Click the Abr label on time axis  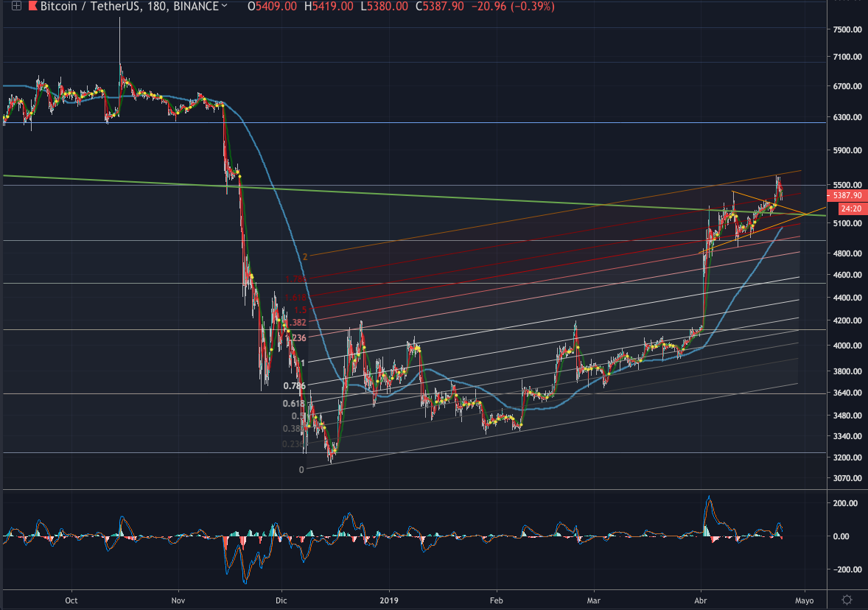(701, 600)
